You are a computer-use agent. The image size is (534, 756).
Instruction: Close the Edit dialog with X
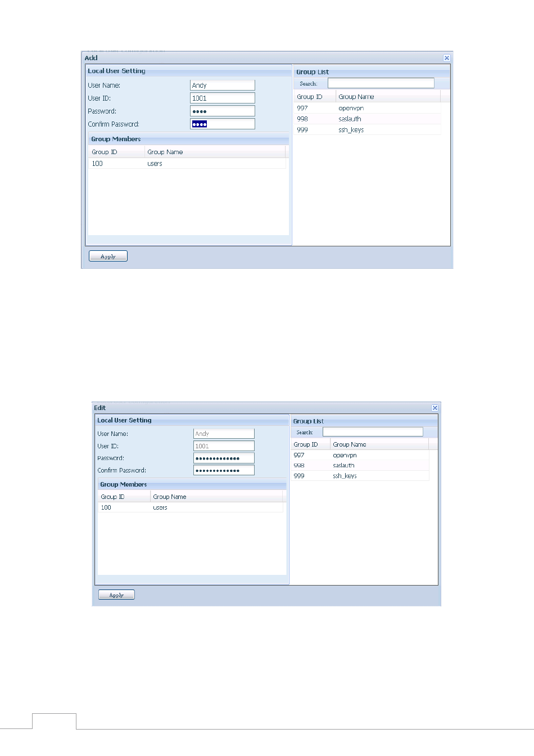coord(435,408)
